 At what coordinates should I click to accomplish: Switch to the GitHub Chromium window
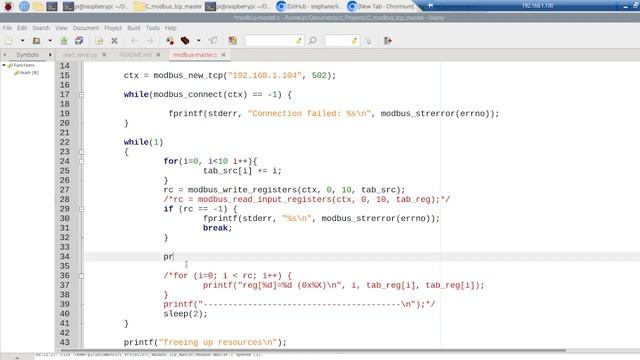click(308, 6)
